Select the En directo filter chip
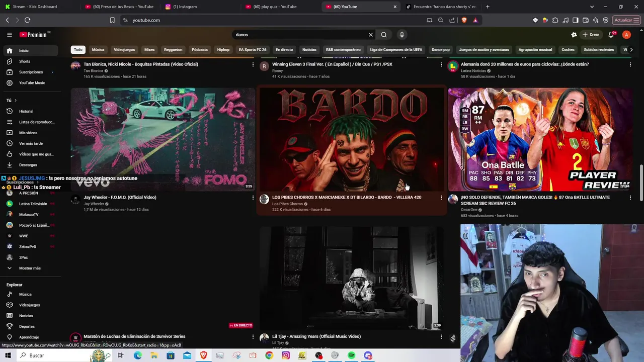Viewport: 644px width, 362px height. 284,50
